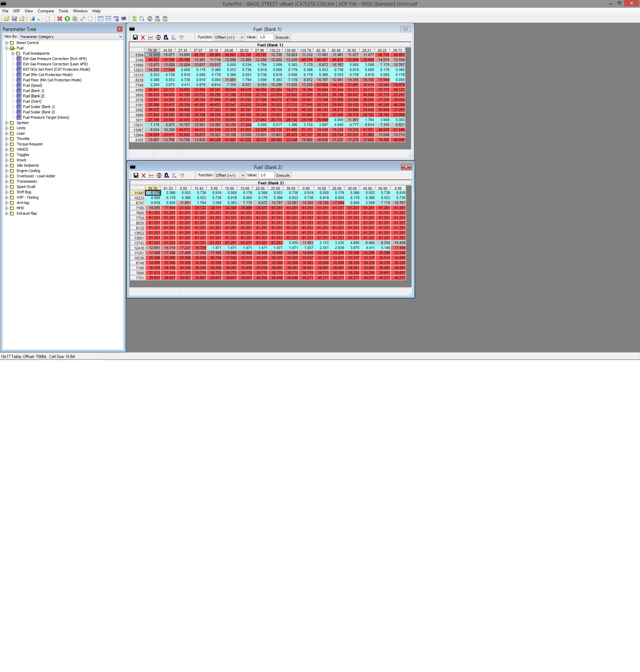Screen dimensions: 640x672
Task: Click the duplicate item icon with green plus
Action: pyautogui.click(x=75, y=19)
